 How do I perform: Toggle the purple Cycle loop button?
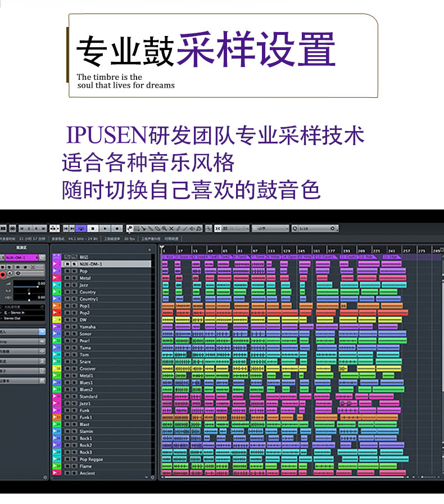pos(81,228)
